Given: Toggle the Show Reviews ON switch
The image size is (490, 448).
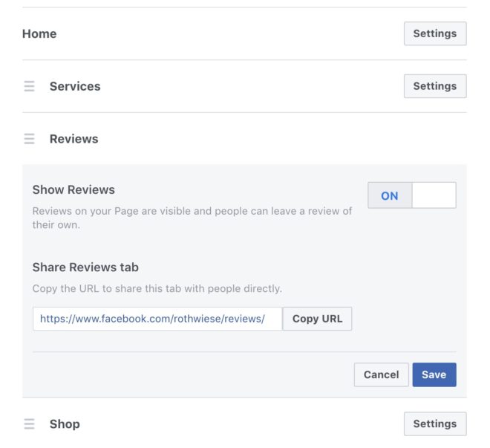Looking at the screenshot, I should 412,195.
